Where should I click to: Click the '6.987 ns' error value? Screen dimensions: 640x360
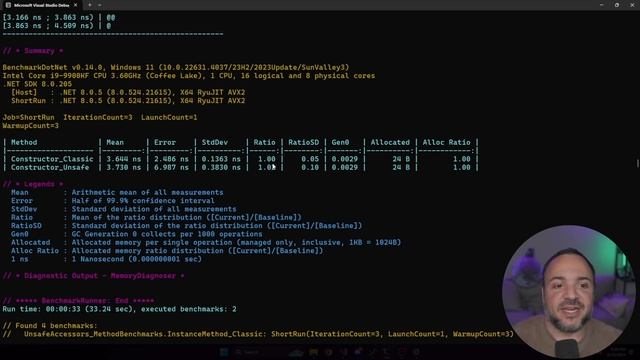[x=171, y=167]
